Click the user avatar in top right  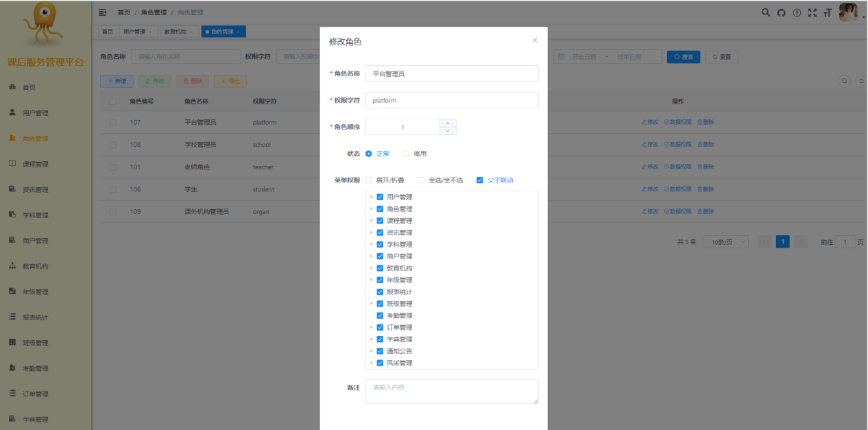pos(848,12)
